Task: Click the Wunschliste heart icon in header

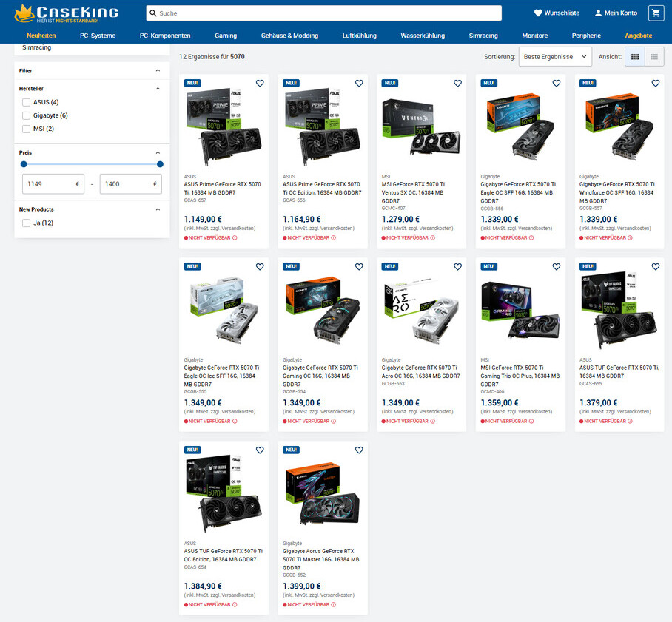Action: click(x=538, y=13)
